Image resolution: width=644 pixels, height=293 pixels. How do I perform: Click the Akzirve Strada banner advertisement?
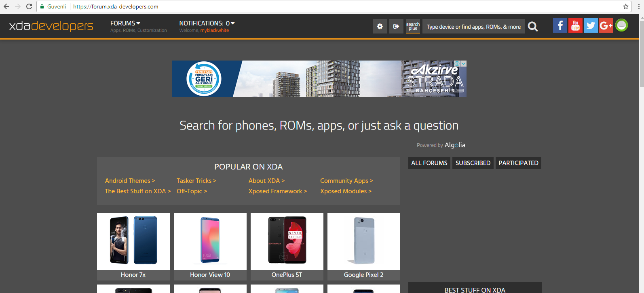(x=319, y=79)
